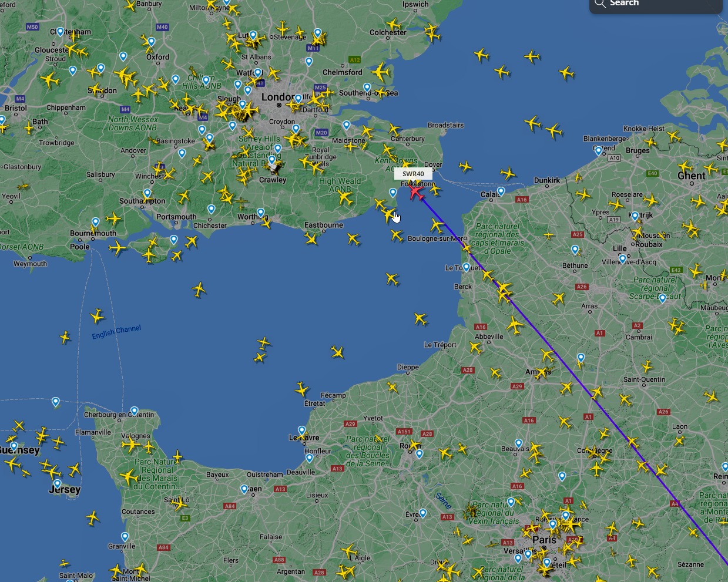Open the airport pin at Calais
Viewport: 728px width, 582px height.
pyautogui.click(x=501, y=191)
